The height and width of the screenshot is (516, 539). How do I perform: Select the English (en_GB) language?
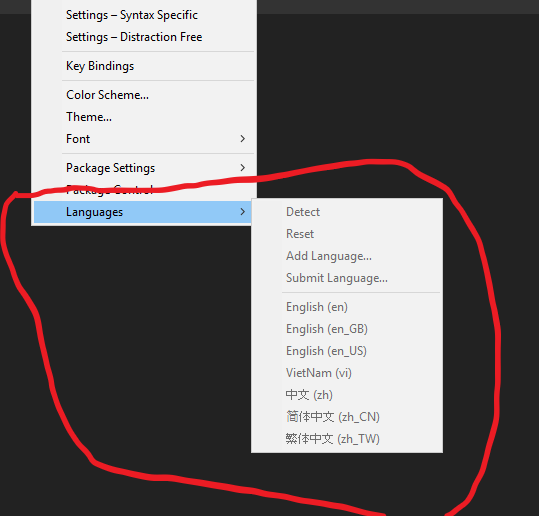tap(347, 329)
